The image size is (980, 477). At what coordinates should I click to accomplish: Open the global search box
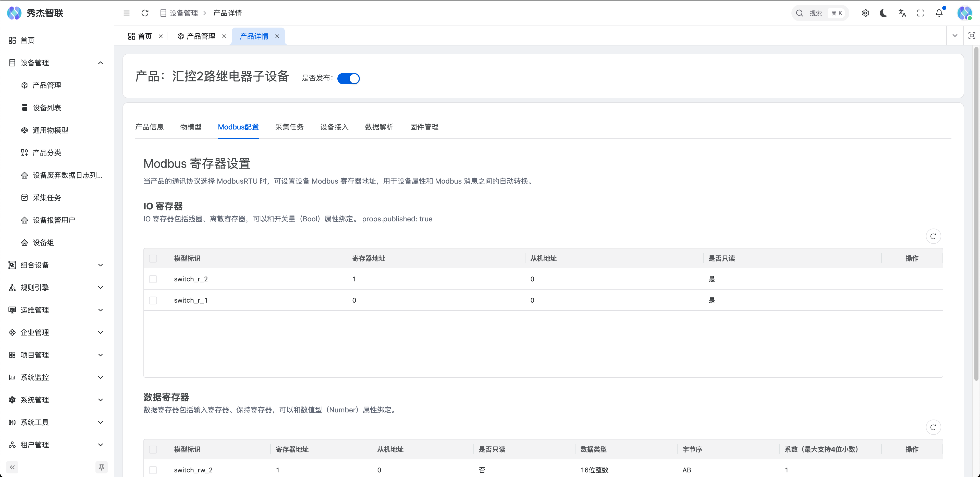point(820,13)
